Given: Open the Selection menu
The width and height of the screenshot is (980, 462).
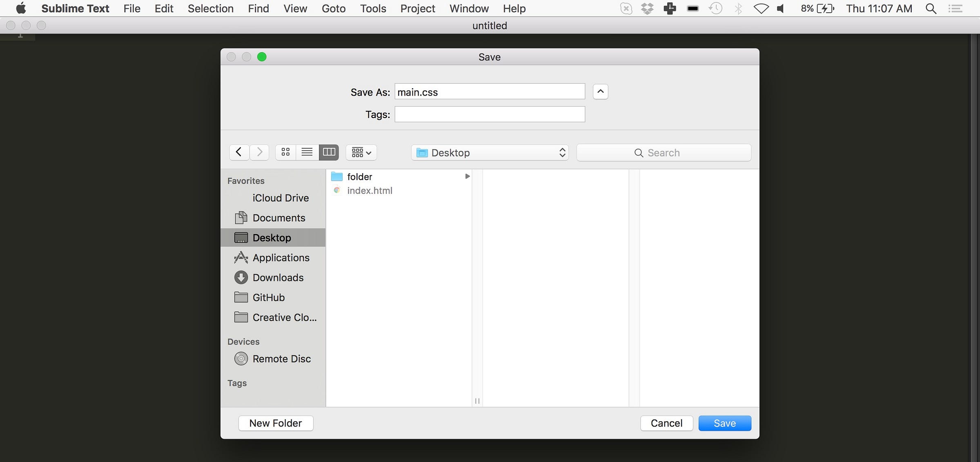Looking at the screenshot, I should [x=210, y=8].
